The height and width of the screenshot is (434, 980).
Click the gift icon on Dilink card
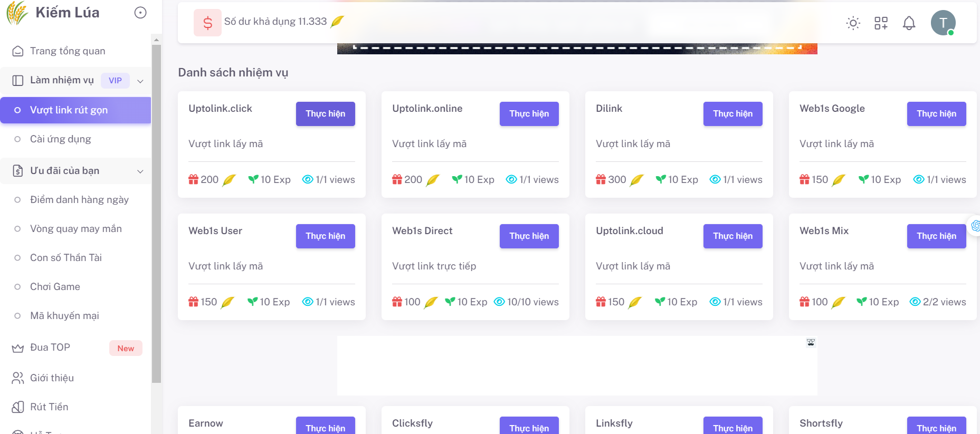pos(601,179)
